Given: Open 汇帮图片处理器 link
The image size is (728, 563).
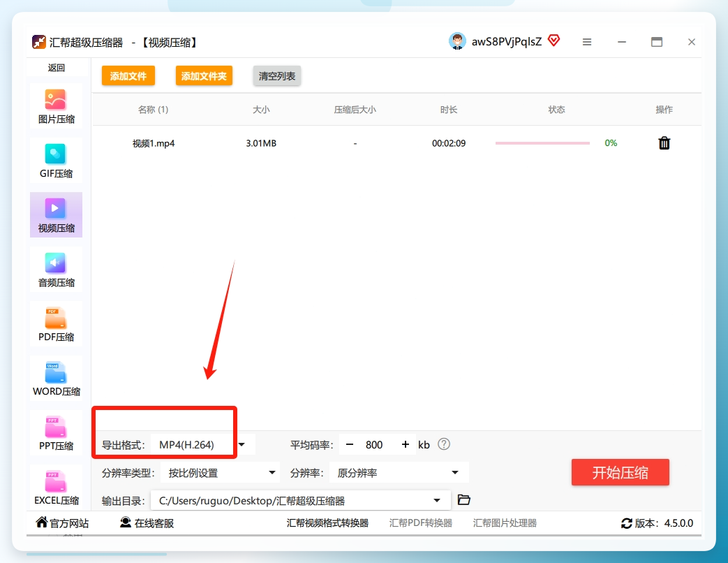Looking at the screenshot, I should 505,523.
